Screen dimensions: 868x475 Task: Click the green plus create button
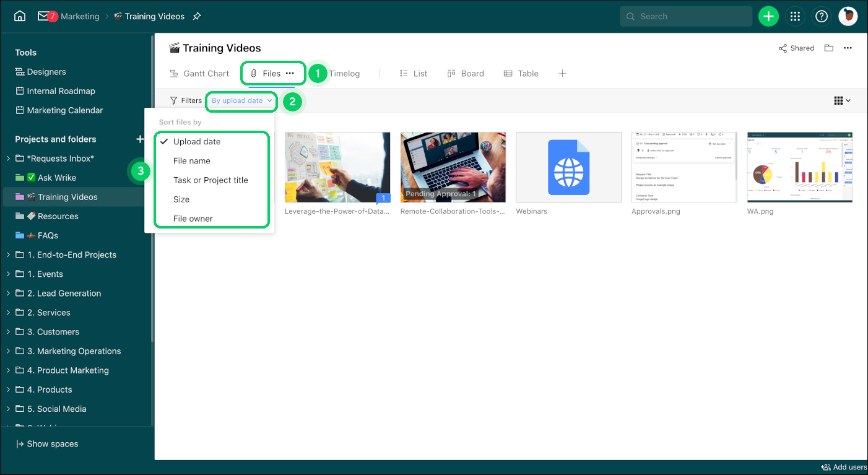click(x=768, y=17)
